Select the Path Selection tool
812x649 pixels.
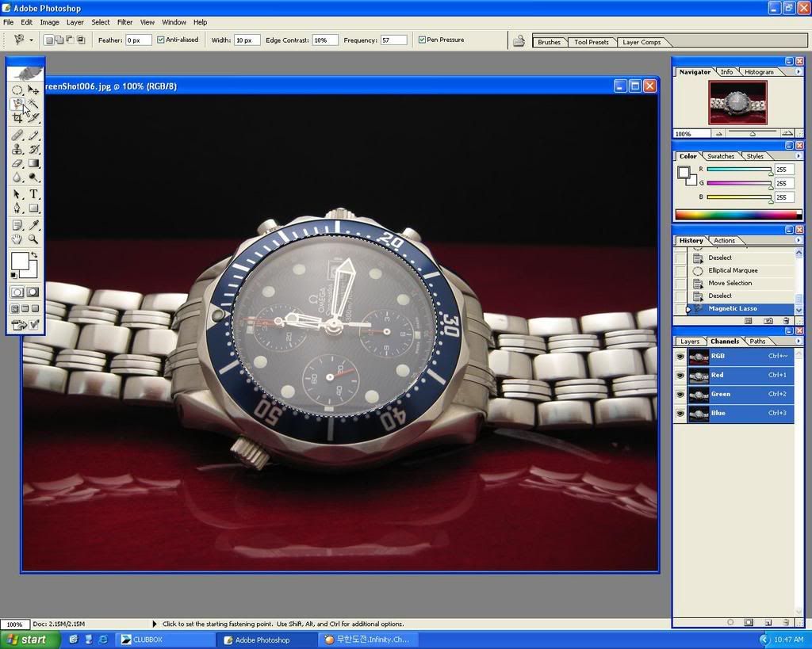pyautogui.click(x=17, y=194)
